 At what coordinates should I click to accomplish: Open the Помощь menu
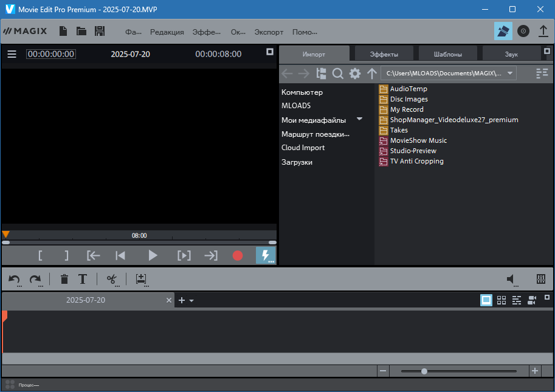[x=305, y=32]
